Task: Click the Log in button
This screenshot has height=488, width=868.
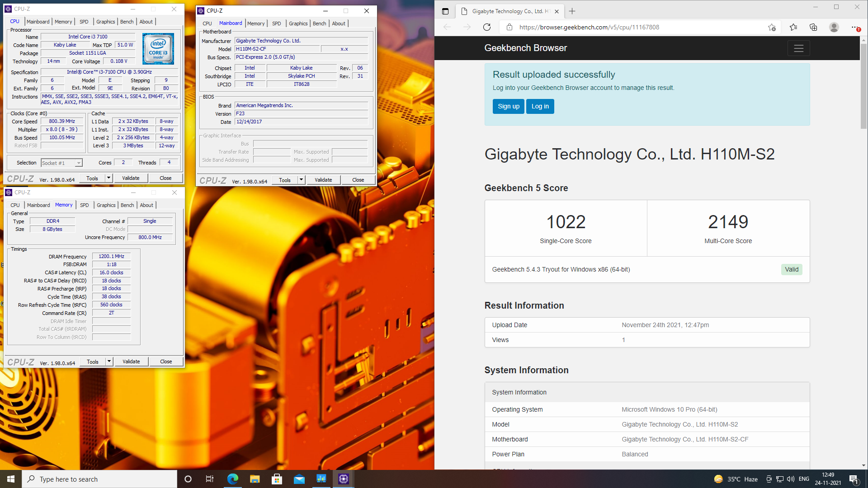Action: [x=540, y=107]
